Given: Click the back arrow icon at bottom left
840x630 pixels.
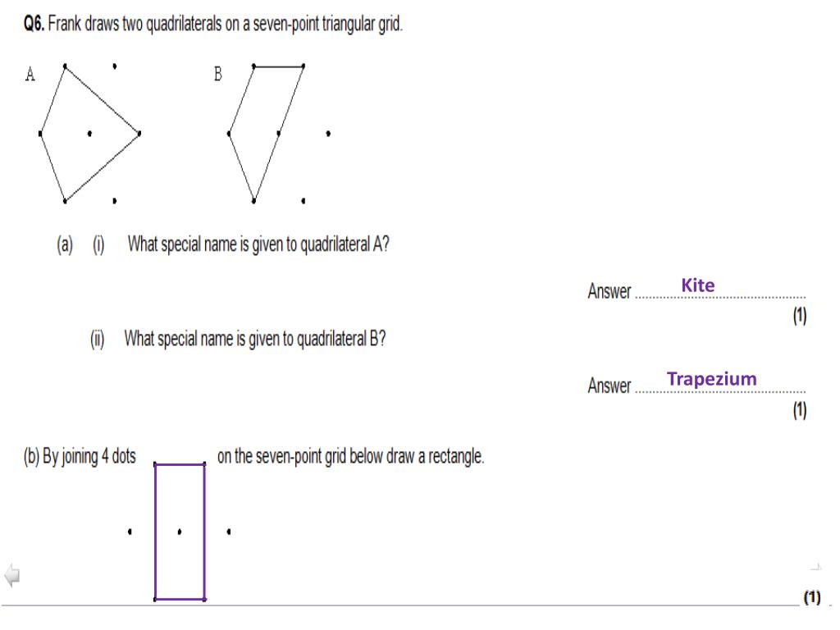Looking at the screenshot, I should click(x=11, y=575).
